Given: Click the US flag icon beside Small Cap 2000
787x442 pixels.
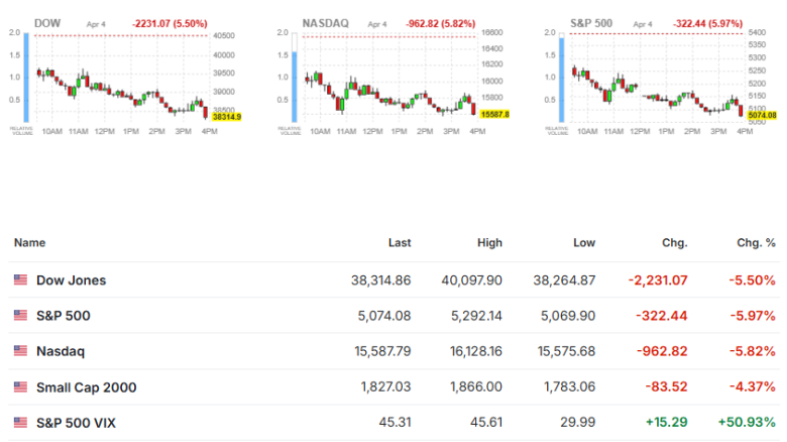Looking at the screenshot, I should pos(21,387).
